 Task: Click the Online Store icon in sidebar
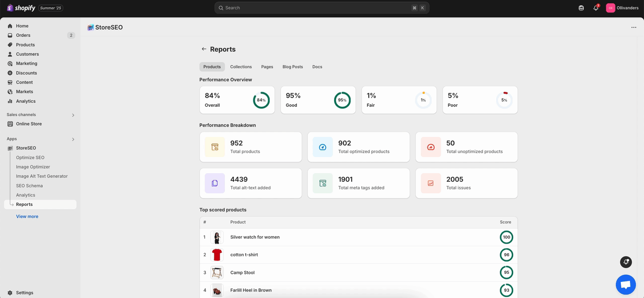click(x=10, y=124)
